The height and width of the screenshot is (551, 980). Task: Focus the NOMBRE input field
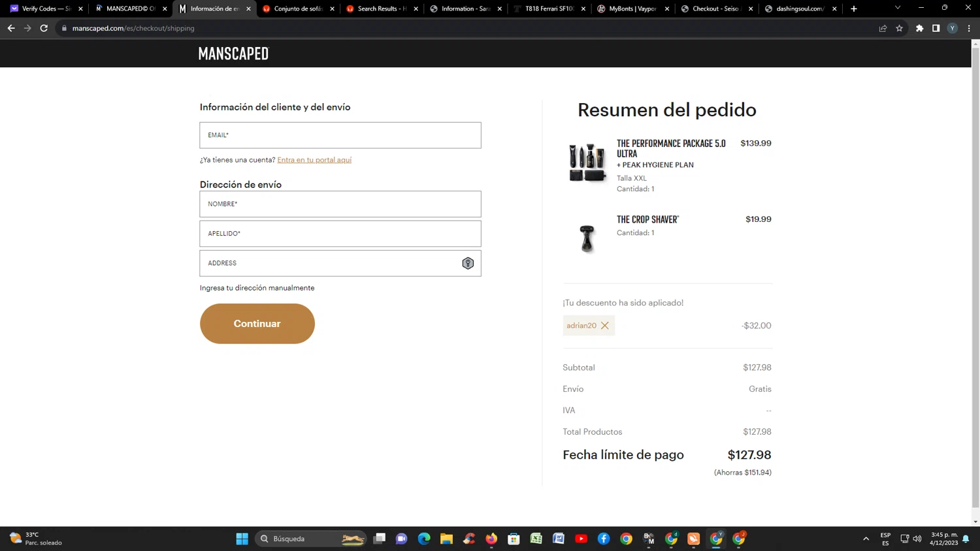340,204
